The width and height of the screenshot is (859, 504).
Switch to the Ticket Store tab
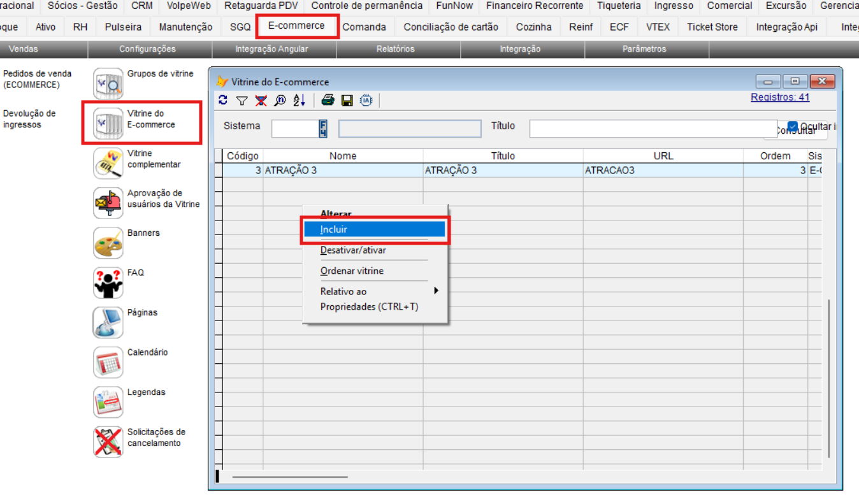(712, 27)
